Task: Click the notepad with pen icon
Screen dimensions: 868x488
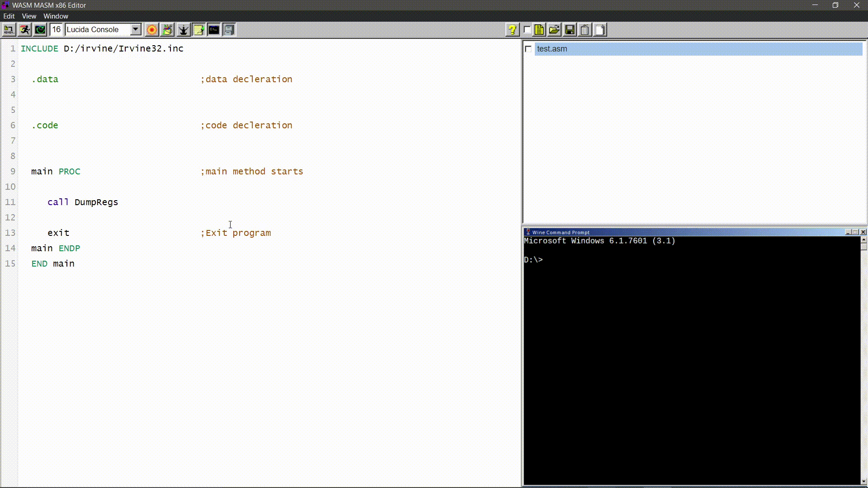Action: pyautogui.click(x=198, y=30)
